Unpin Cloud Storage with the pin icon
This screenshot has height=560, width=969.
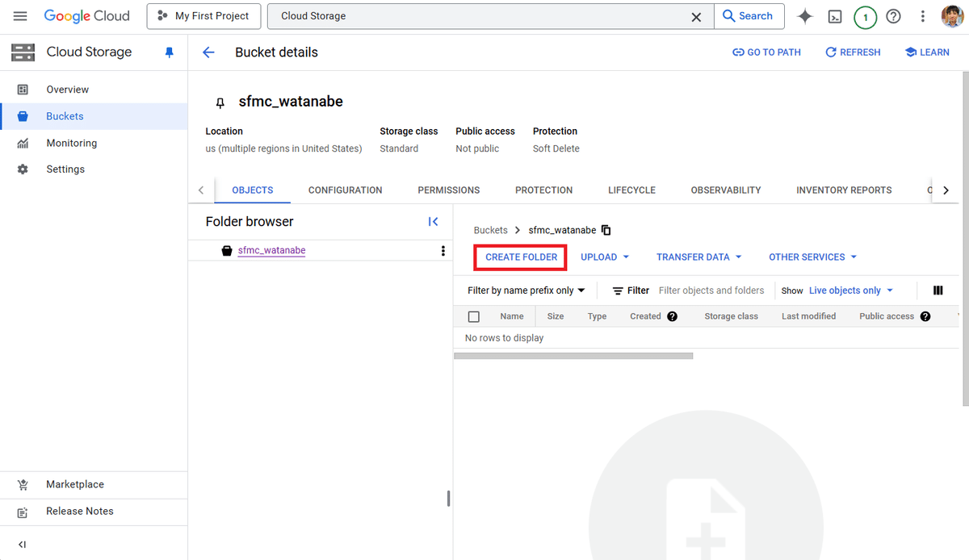point(169,52)
